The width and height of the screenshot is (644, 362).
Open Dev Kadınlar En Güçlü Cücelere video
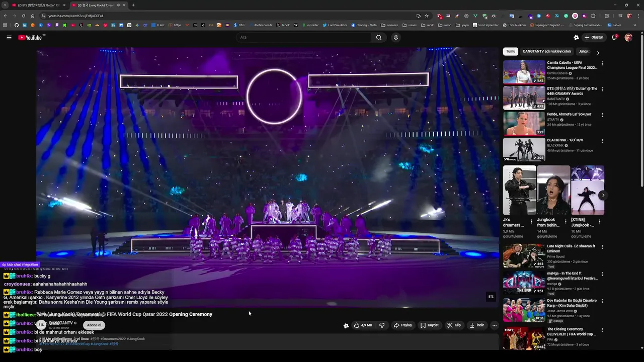(x=524, y=310)
